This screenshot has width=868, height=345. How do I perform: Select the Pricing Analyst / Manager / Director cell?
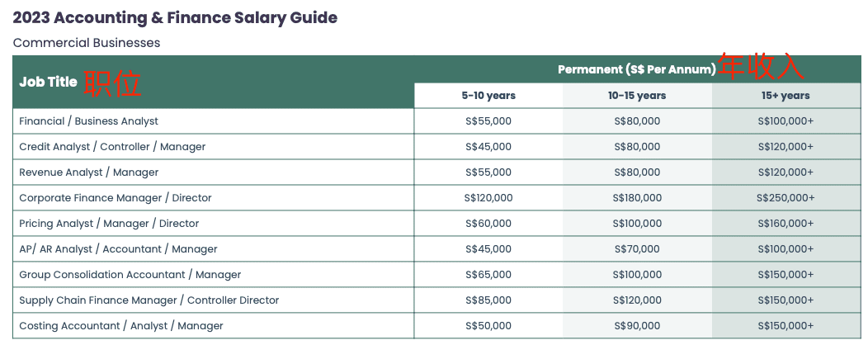pyautogui.click(x=109, y=224)
